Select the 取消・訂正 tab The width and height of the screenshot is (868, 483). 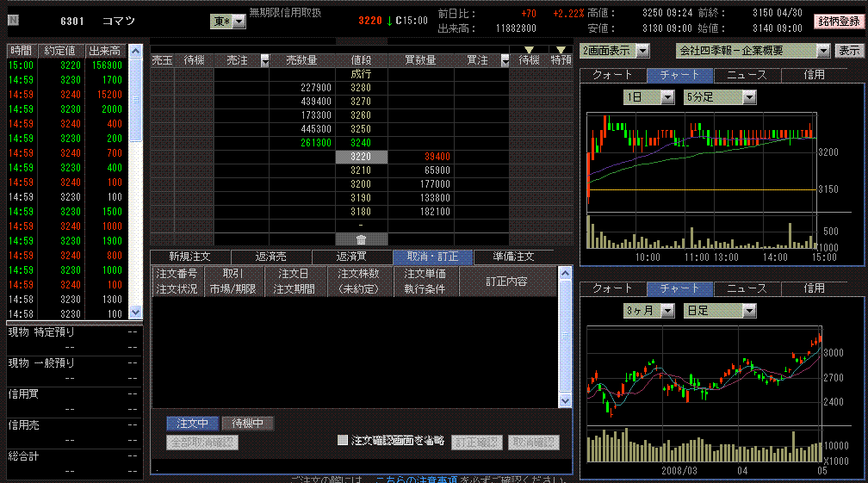[x=433, y=257]
